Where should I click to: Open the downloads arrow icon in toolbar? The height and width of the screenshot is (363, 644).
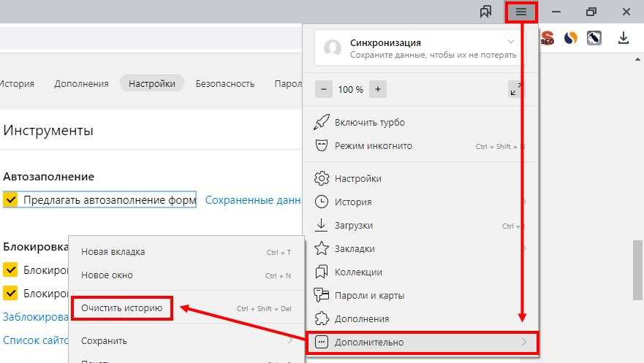point(624,37)
